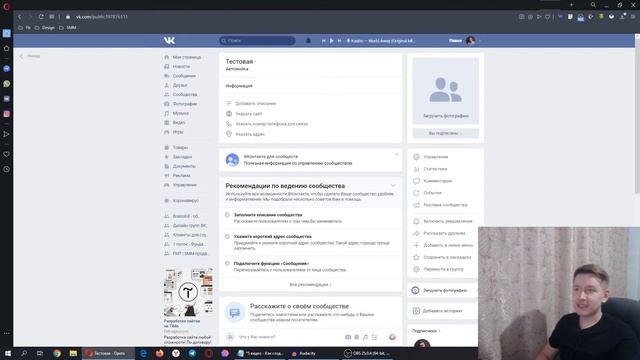The image size is (640, 360).
Task: Click Указать сайт in the info block
Action: (249, 114)
